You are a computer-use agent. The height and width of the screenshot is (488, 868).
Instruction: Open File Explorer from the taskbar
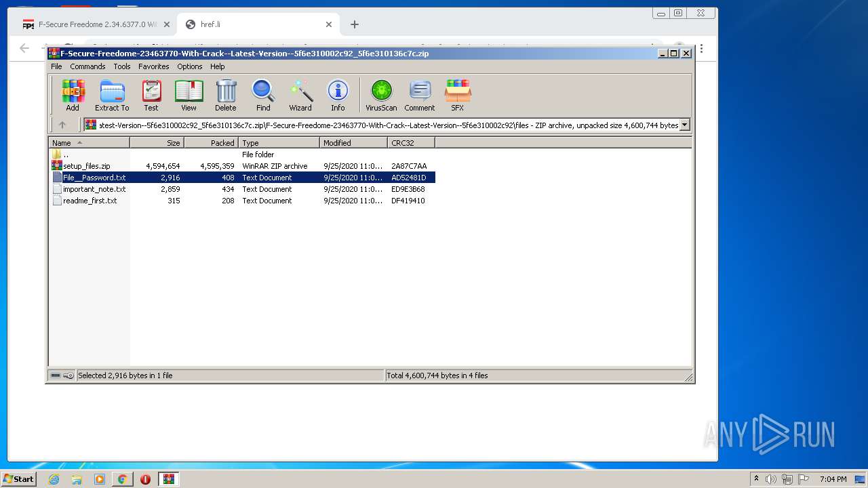77,479
